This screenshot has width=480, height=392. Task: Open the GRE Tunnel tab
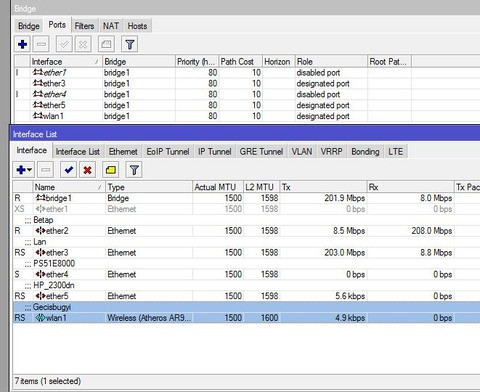click(261, 152)
